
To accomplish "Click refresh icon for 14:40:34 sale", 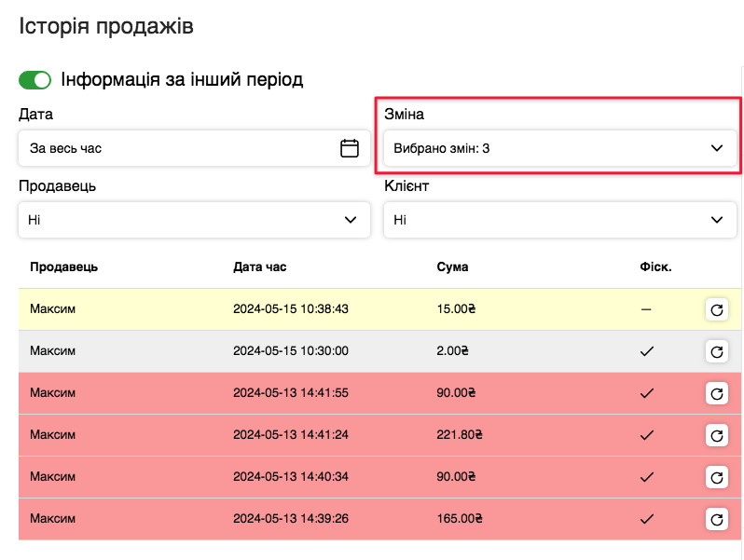I will (716, 477).
